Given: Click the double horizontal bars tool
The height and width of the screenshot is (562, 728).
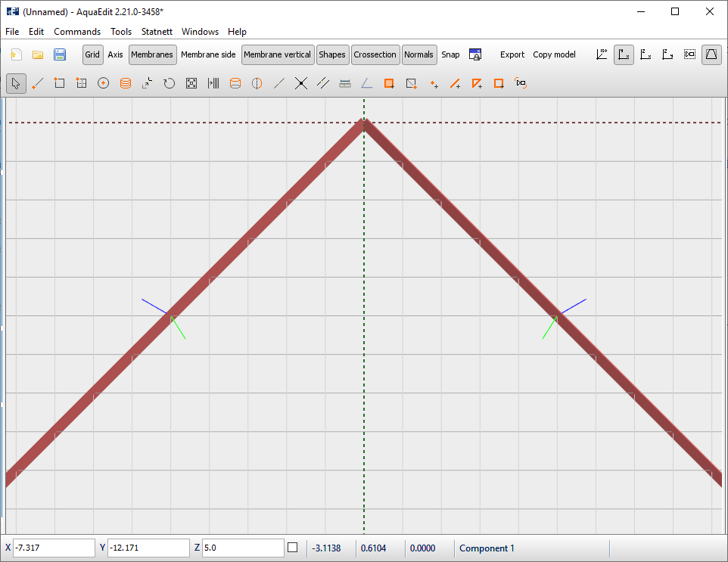Looking at the screenshot, I should point(345,83).
